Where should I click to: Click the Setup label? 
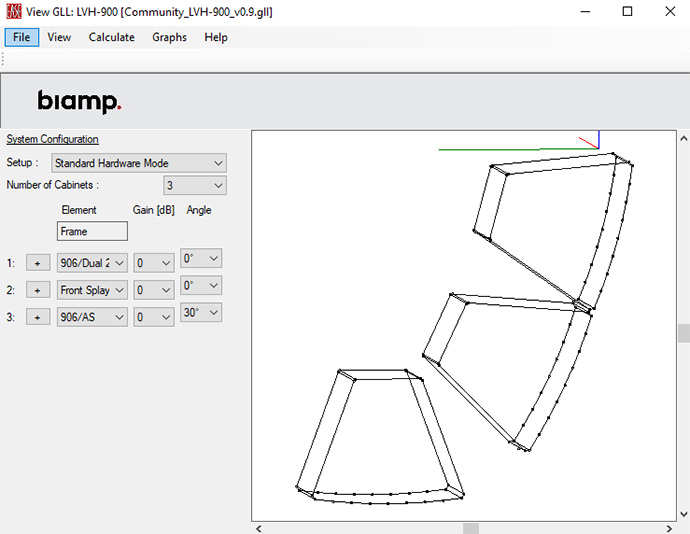click(22, 162)
